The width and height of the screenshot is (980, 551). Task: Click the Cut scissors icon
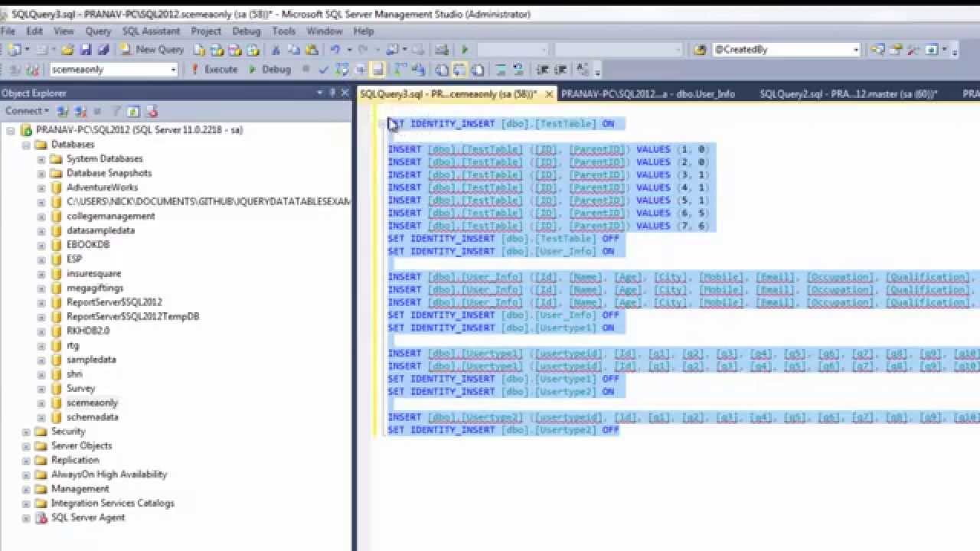tap(276, 50)
